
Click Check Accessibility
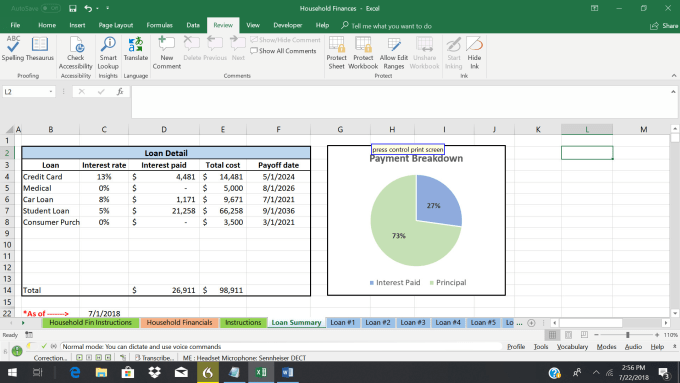click(x=76, y=53)
